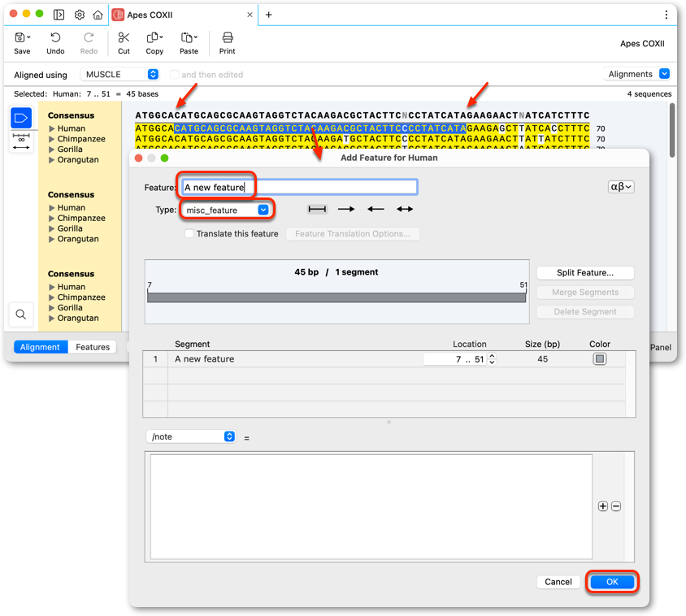This screenshot has width=686, height=616.
Task: Click Feature Translation Options... button
Action: [353, 233]
